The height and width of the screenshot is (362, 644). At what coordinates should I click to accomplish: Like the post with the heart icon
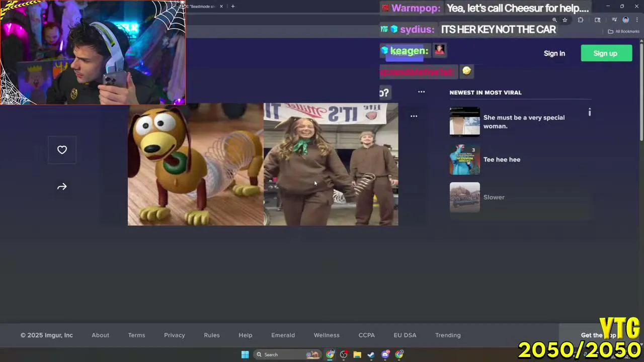coord(62,150)
